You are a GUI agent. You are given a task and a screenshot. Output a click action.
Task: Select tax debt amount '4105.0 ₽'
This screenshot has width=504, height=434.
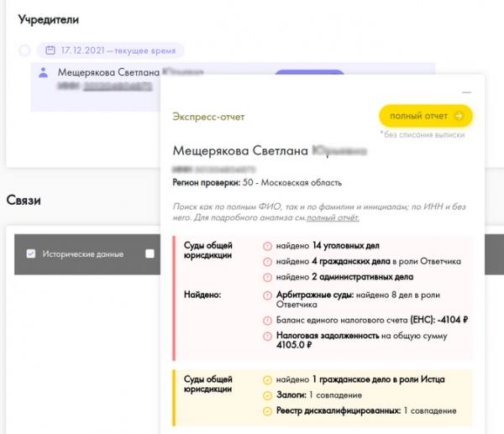point(294,345)
